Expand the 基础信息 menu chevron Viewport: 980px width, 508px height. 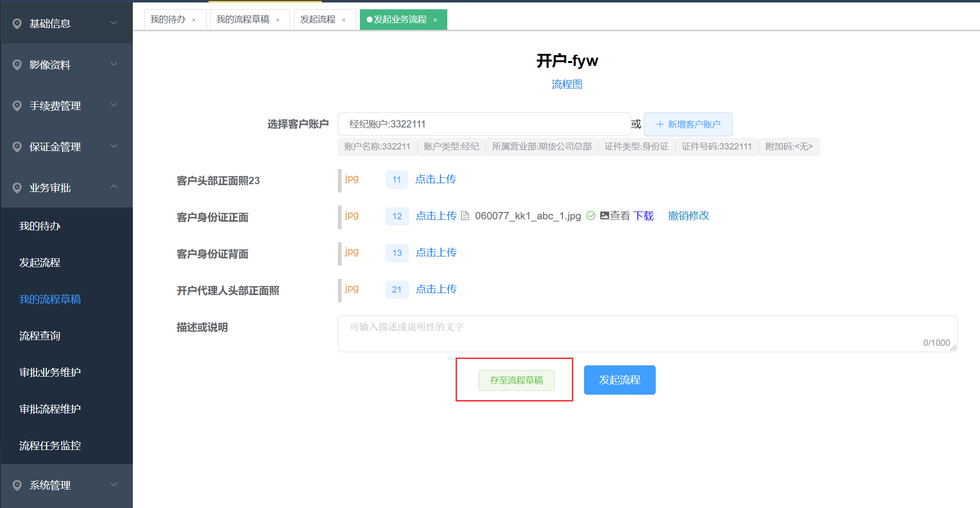click(114, 23)
